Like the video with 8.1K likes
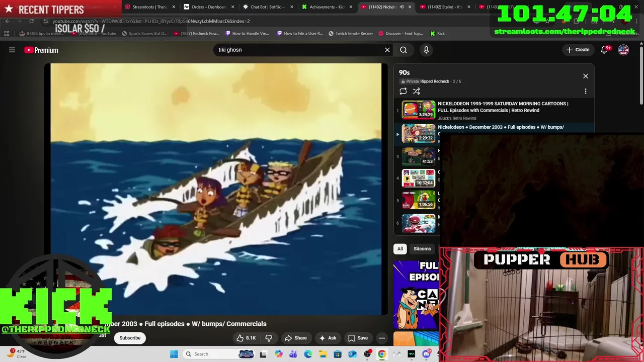Viewport: 644px width, 362px height. 247,338
